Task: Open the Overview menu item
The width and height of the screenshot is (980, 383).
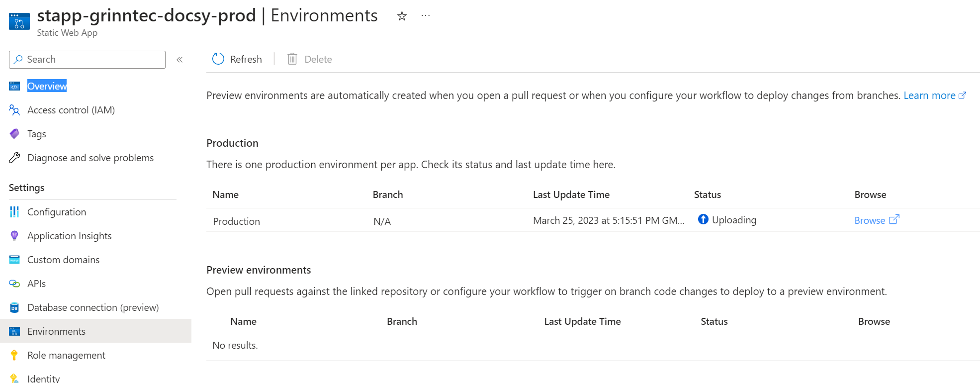Action: coord(47,86)
